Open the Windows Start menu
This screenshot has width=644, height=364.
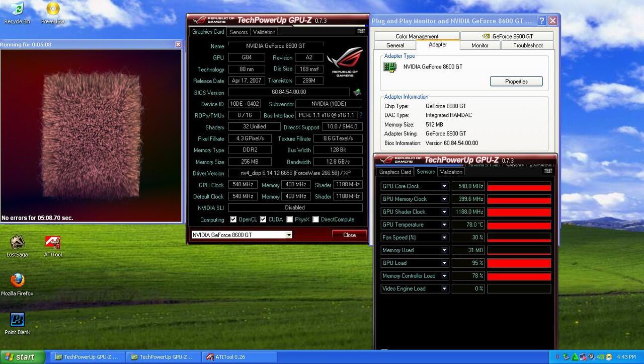click(x=23, y=357)
